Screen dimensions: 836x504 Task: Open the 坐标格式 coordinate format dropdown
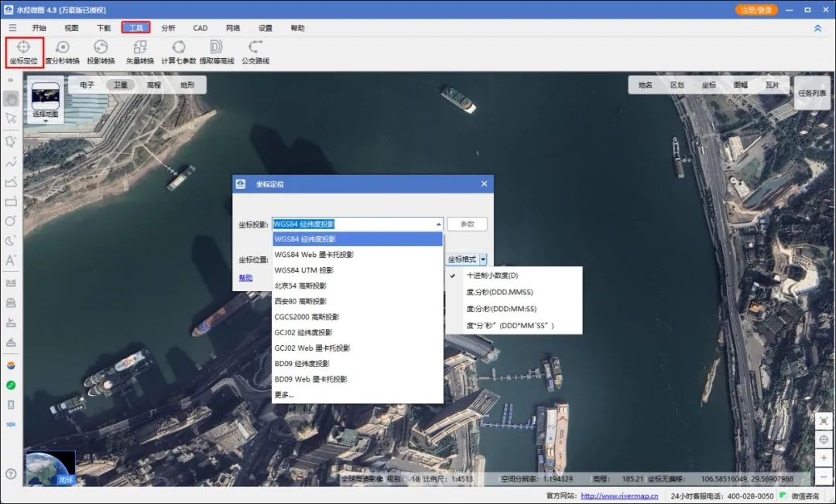click(485, 259)
